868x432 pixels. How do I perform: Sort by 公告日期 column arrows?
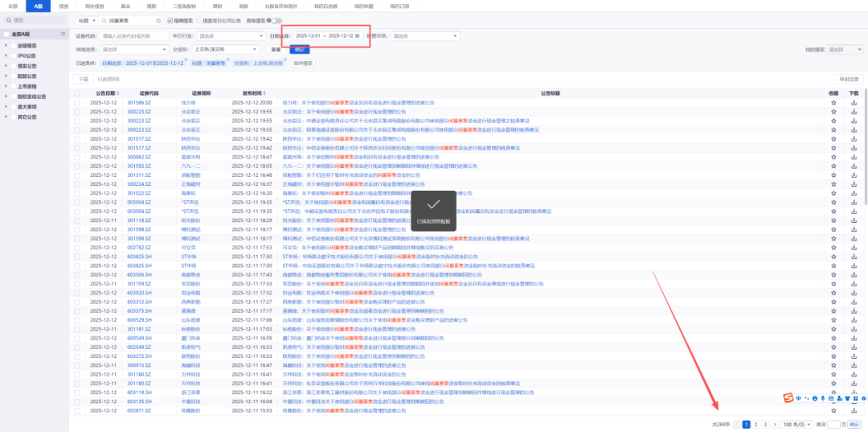click(118, 93)
